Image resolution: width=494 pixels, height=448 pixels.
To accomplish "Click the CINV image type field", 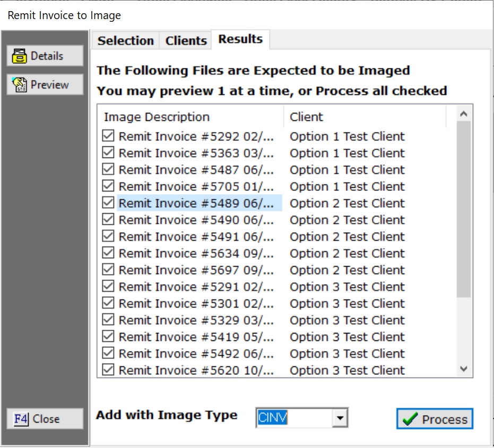I will (x=294, y=419).
